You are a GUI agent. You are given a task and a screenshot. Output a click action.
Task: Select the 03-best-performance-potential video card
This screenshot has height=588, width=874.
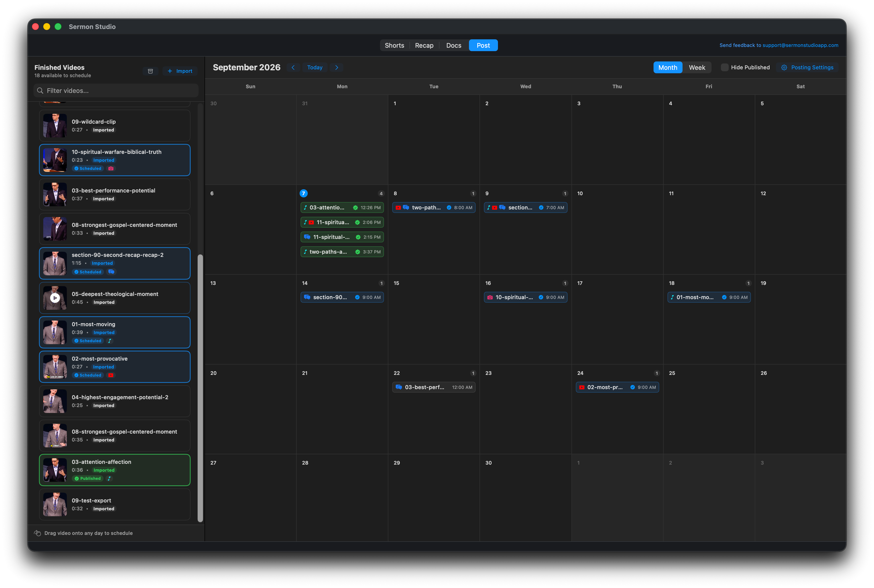(x=115, y=195)
